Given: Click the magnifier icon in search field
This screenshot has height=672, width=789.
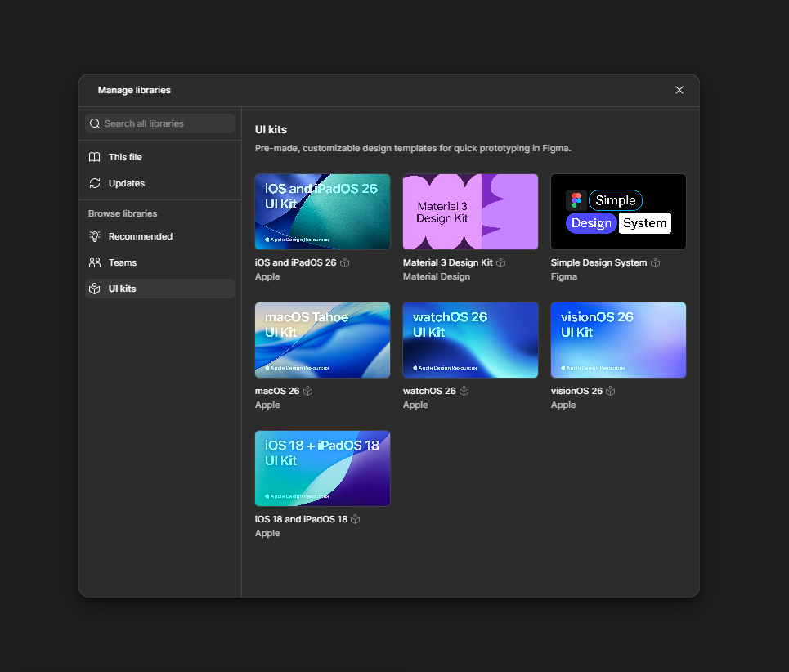Looking at the screenshot, I should [x=96, y=123].
